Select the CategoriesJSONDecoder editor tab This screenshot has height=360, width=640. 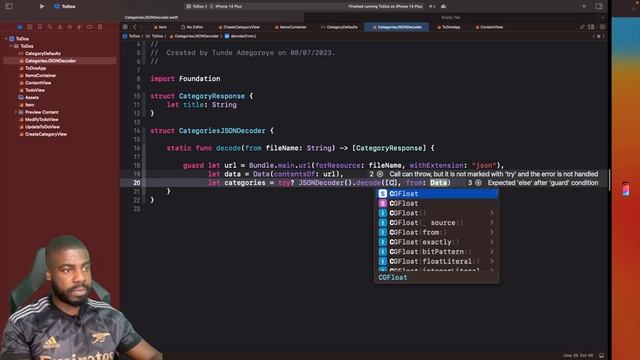(x=397, y=27)
